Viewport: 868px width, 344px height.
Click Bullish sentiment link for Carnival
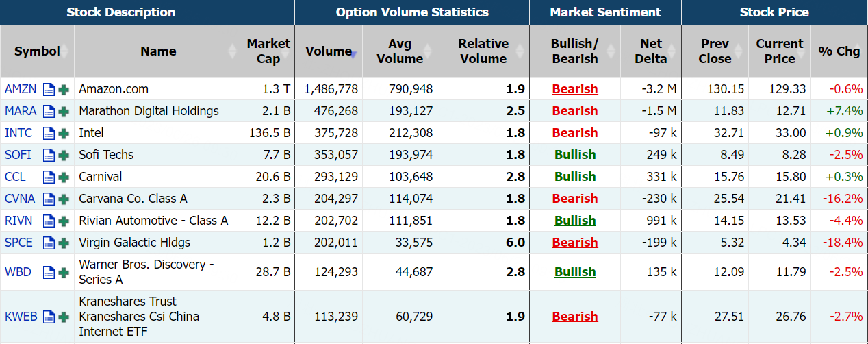[x=575, y=177]
